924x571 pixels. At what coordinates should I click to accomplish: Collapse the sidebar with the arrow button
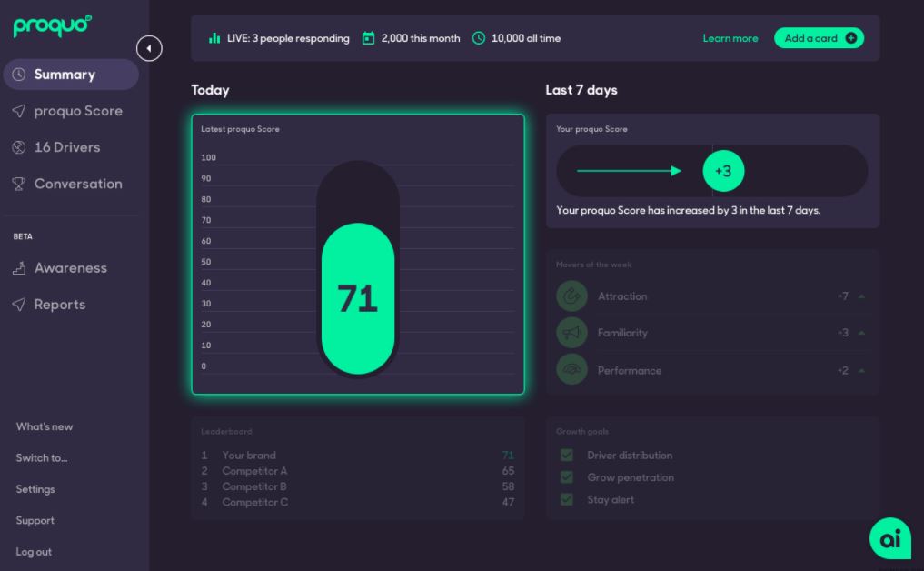(149, 48)
